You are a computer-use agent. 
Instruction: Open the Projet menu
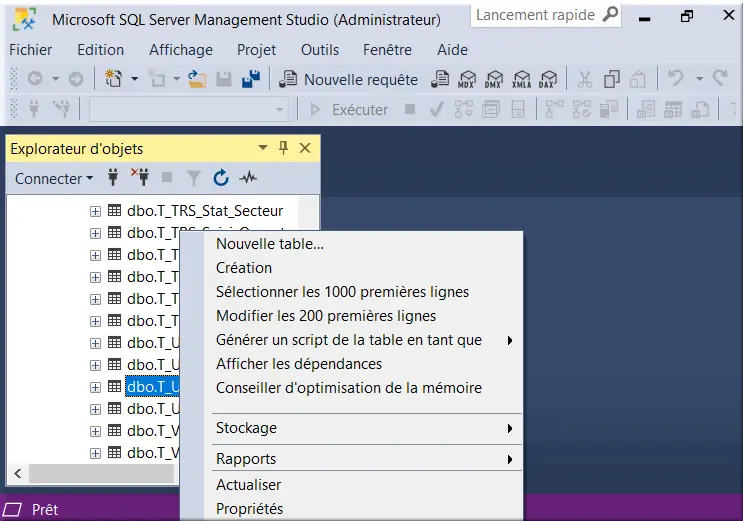coord(256,50)
